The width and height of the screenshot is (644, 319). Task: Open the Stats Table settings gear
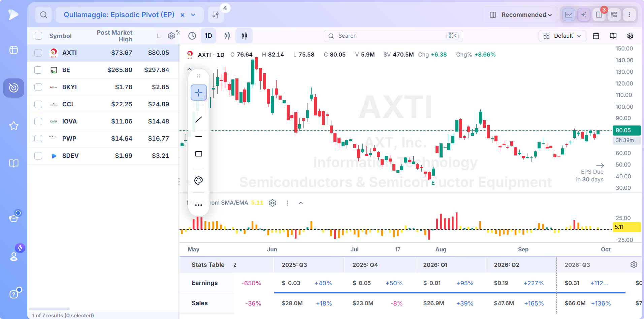[634, 265]
